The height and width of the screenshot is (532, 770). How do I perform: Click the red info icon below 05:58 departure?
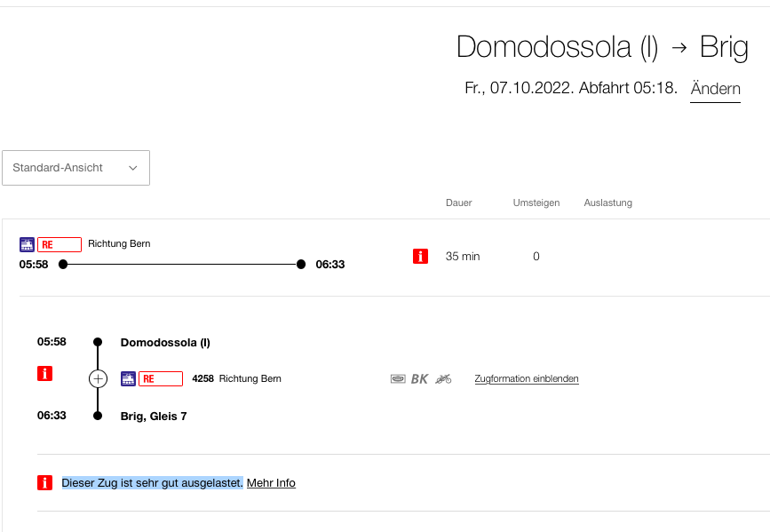pyautogui.click(x=44, y=373)
